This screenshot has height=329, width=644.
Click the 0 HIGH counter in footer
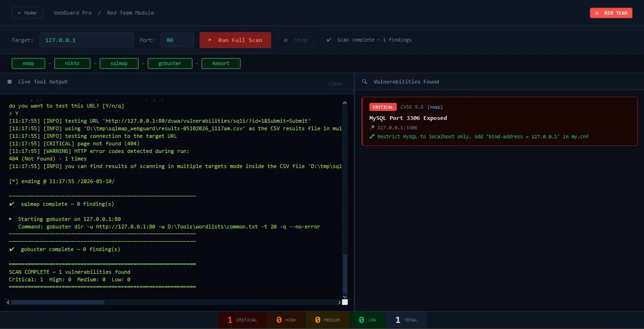coord(286,320)
